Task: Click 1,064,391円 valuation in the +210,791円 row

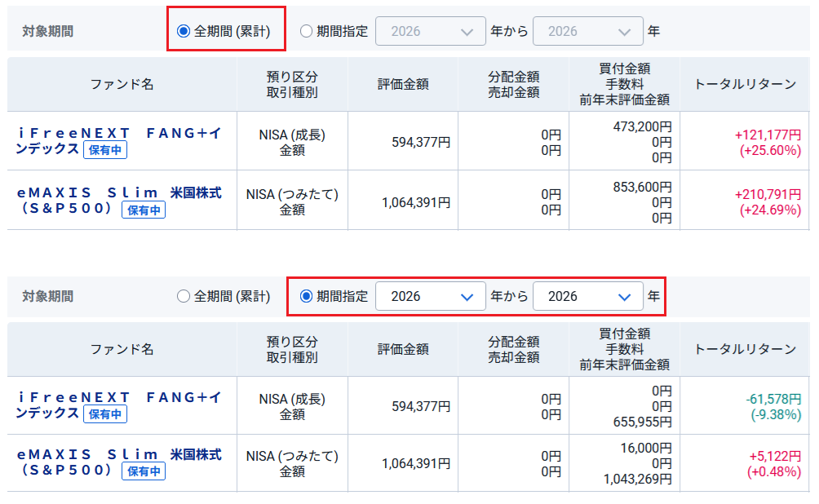Action: 416,202
